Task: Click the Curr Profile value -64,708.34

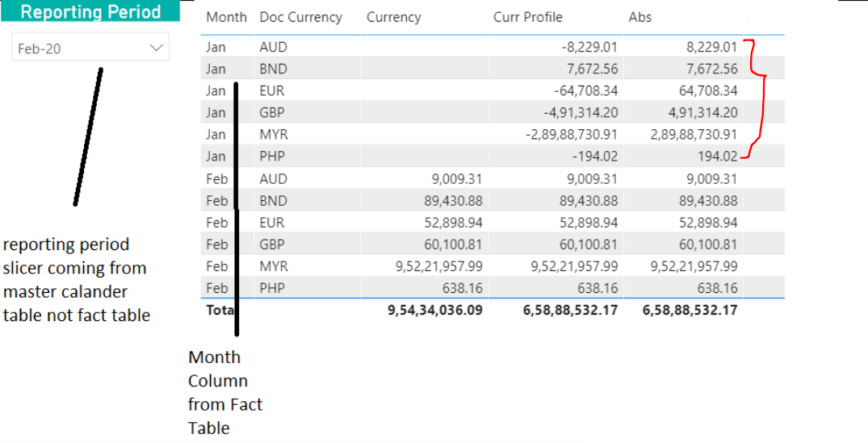Action: point(585,90)
